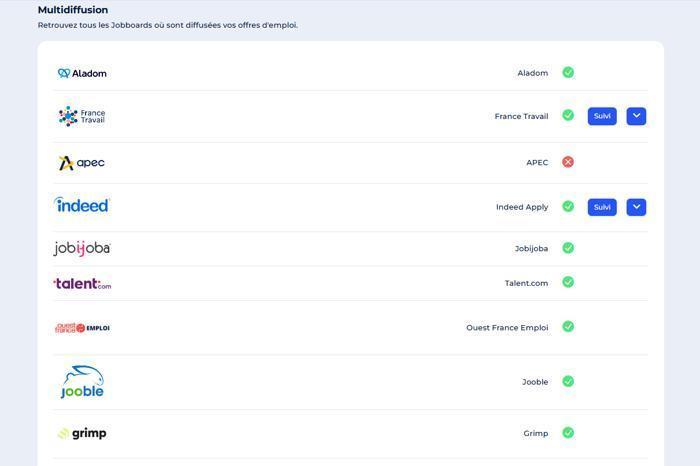
Task: Click the France Travail logo
Action: (82, 116)
